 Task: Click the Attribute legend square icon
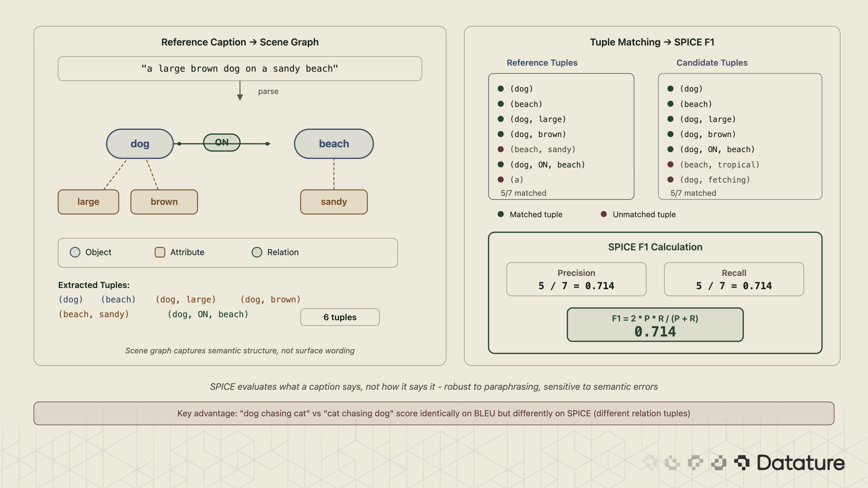click(160, 252)
